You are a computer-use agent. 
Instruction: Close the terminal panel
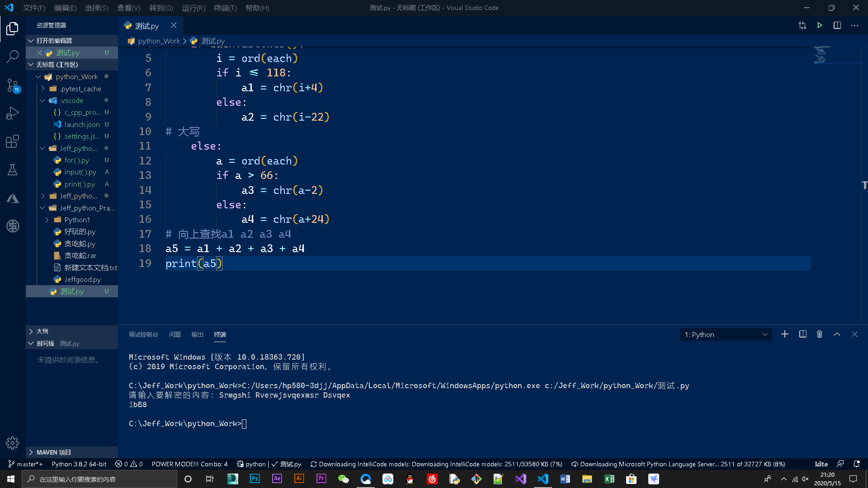pyautogui.click(x=854, y=334)
